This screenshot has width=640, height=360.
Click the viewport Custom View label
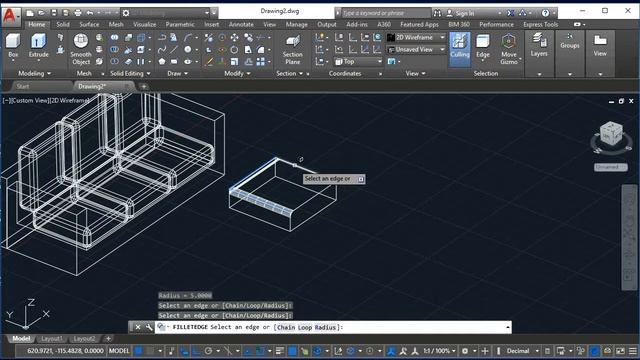(x=30, y=100)
